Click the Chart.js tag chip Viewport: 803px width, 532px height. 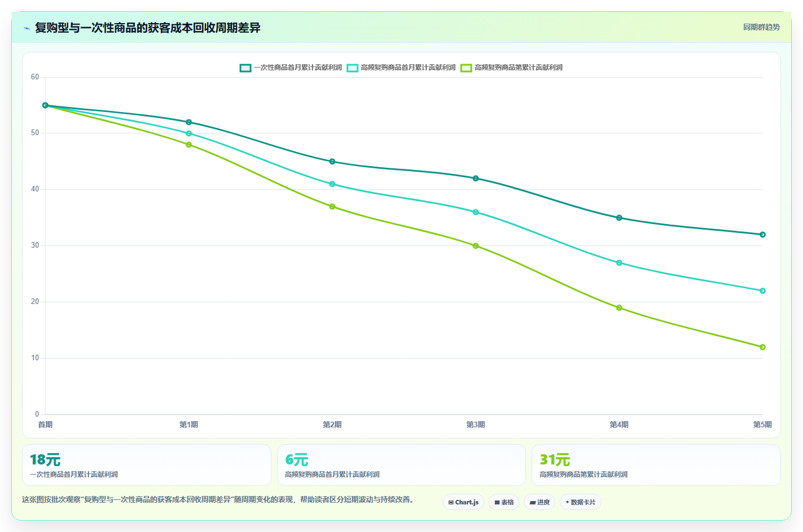tap(463, 502)
